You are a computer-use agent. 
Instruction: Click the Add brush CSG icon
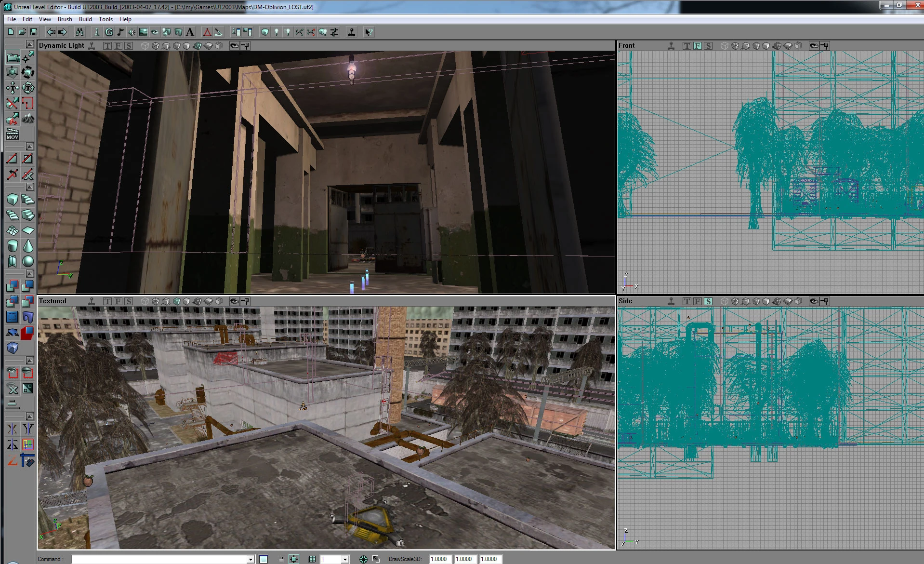(13, 286)
